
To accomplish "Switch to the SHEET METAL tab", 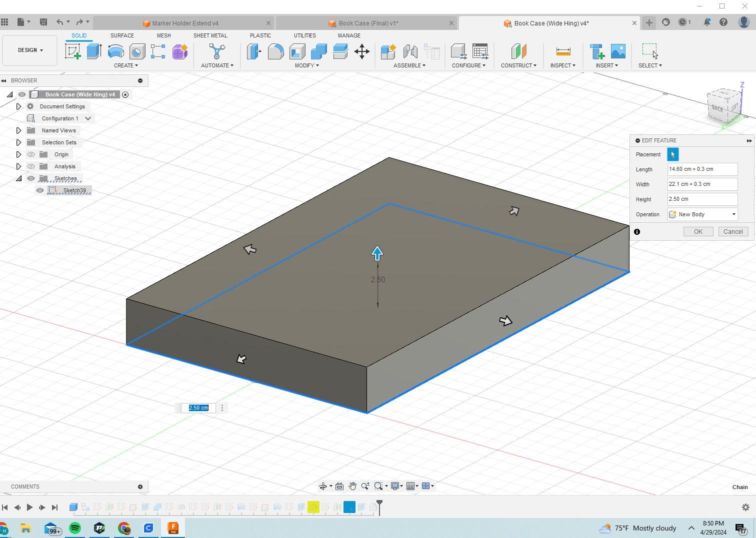I will pos(210,35).
